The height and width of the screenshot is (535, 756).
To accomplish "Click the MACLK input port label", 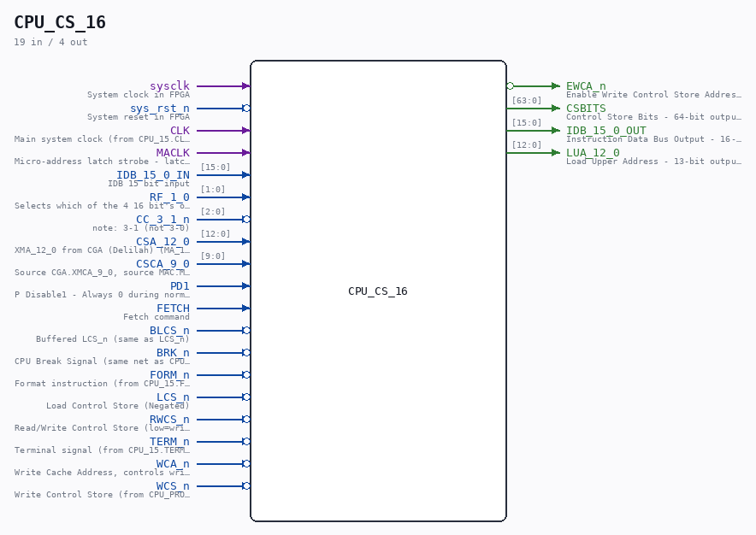I will click(173, 152).
